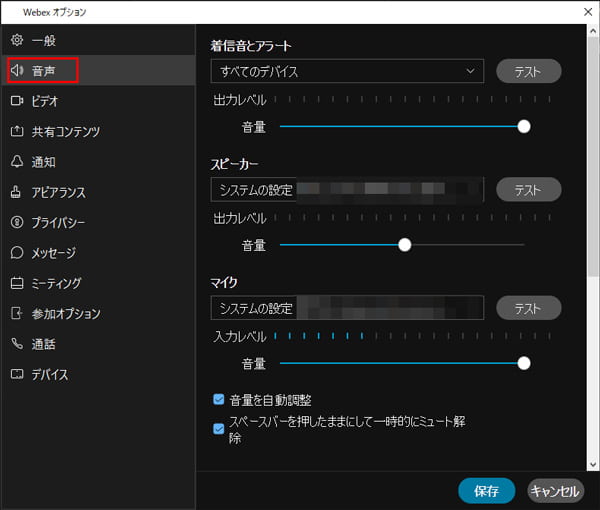Click the share icon for 共有コンテンツ
The image size is (600, 510).
click(x=17, y=131)
